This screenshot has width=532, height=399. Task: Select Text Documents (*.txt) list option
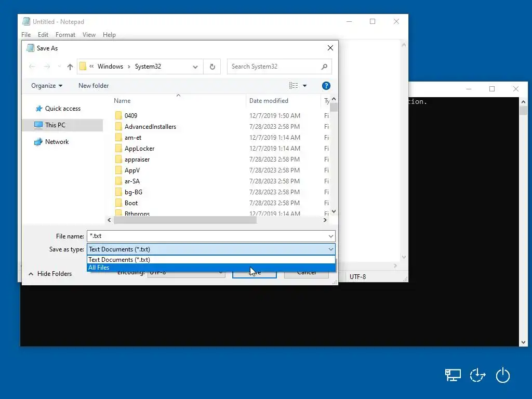pos(211,260)
